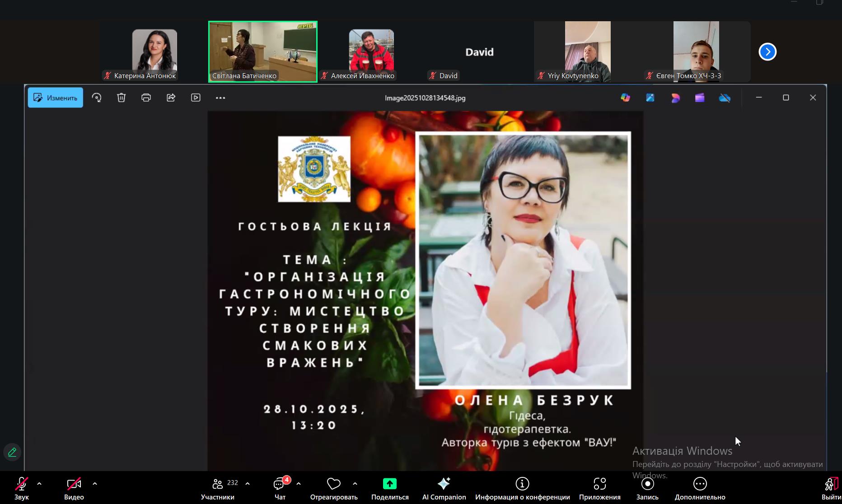The width and height of the screenshot is (842, 504).
Task: Open the OneDrive cloud icon
Action: pyautogui.click(x=725, y=98)
